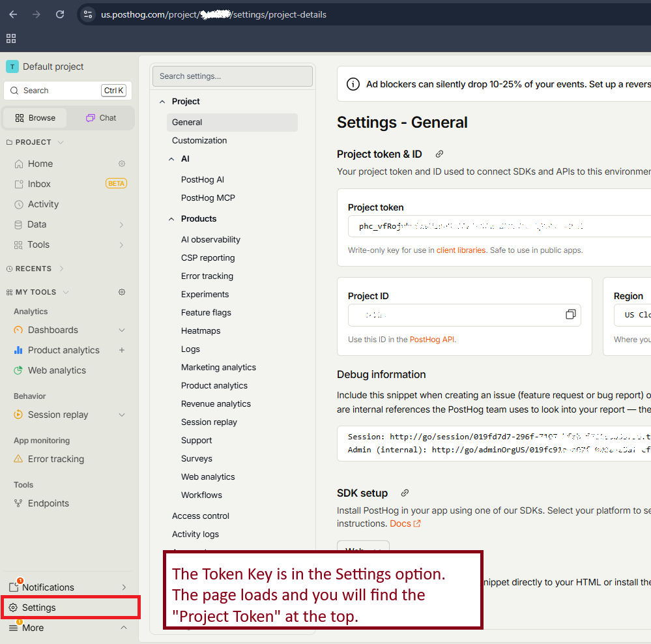Click the Session replay play icon
The image size is (651, 644).
(x=18, y=415)
